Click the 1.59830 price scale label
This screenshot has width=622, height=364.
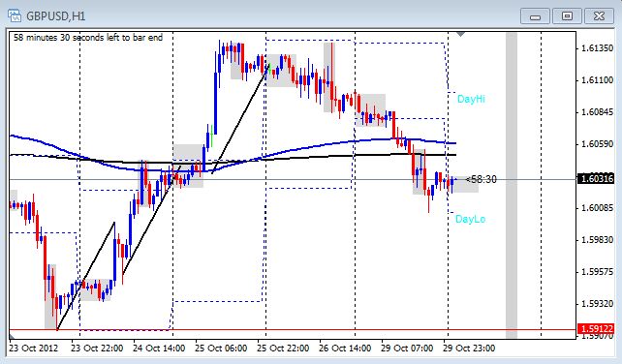[x=597, y=240]
